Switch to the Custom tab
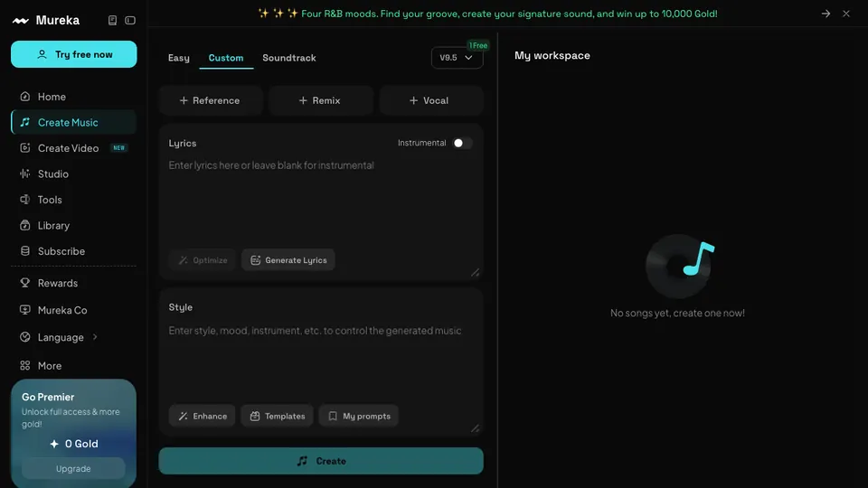The width and height of the screenshot is (868, 488). point(226,58)
